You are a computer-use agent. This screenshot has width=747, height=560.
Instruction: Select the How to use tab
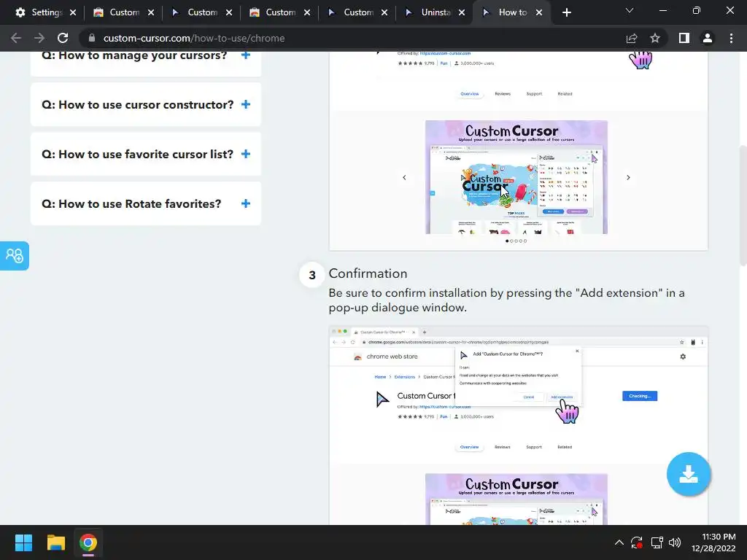513,12
